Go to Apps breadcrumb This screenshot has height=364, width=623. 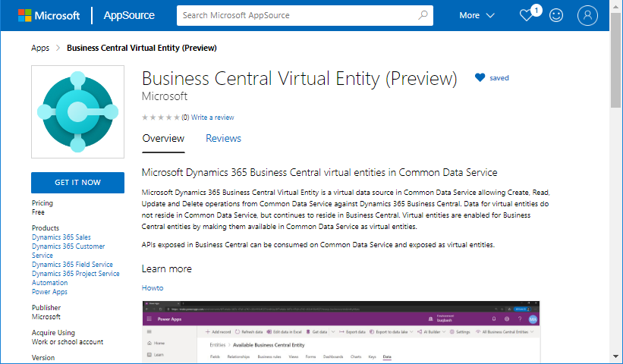pyautogui.click(x=40, y=48)
